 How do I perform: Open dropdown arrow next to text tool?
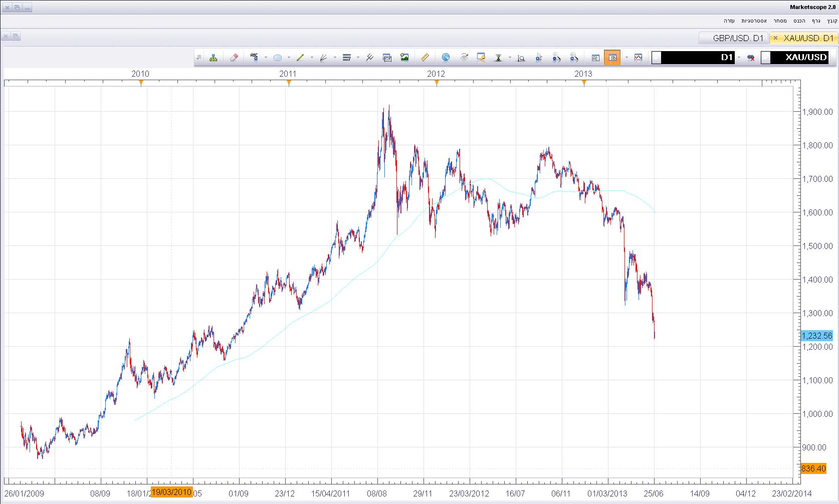266,58
